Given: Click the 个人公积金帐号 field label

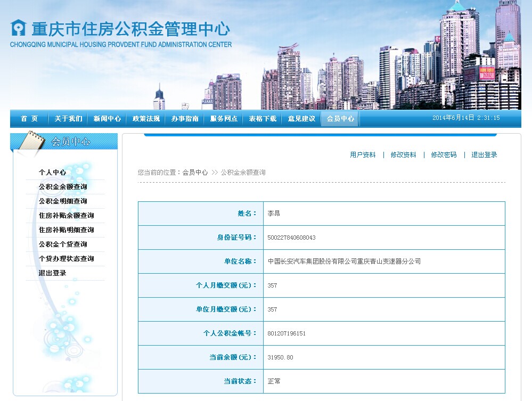Looking at the screenshot, I should coord(230,333).
